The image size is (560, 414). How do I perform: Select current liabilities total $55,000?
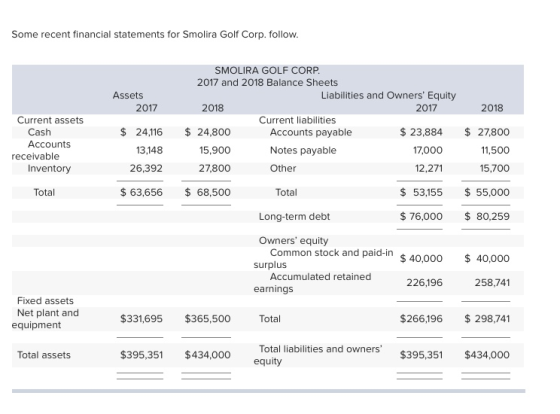click(487, 193)
